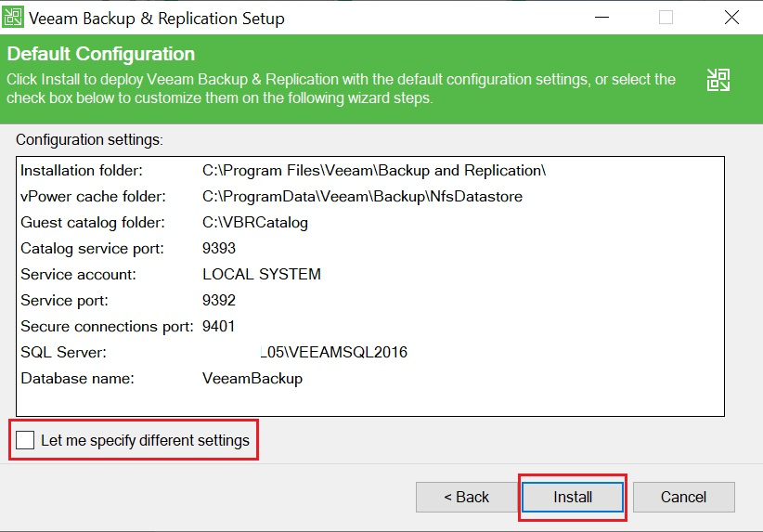Click the SQL Server label
The image size is (763, 532).
(63, 352)
